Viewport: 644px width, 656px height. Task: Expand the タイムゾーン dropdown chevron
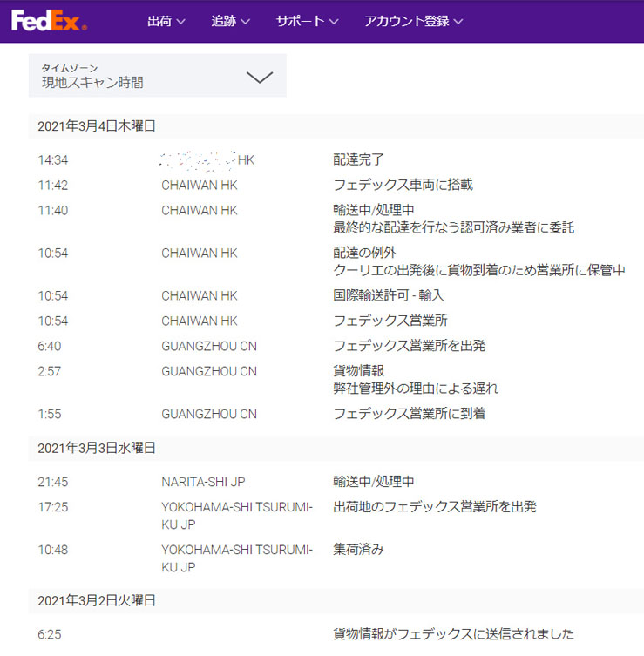(260, 77)
